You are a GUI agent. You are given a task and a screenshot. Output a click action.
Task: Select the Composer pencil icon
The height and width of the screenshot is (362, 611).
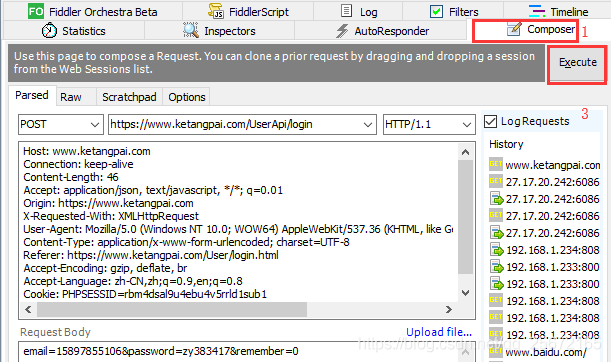click(514, 29)
